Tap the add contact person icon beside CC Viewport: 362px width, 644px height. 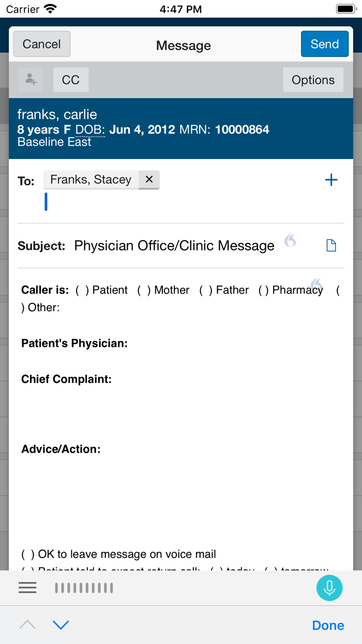point(31,80)
